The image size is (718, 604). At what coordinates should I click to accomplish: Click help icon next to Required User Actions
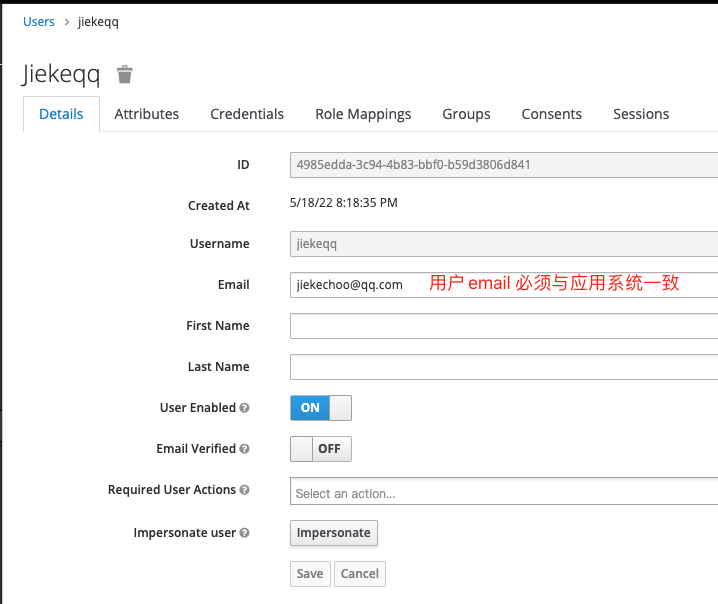pos(245,490)
